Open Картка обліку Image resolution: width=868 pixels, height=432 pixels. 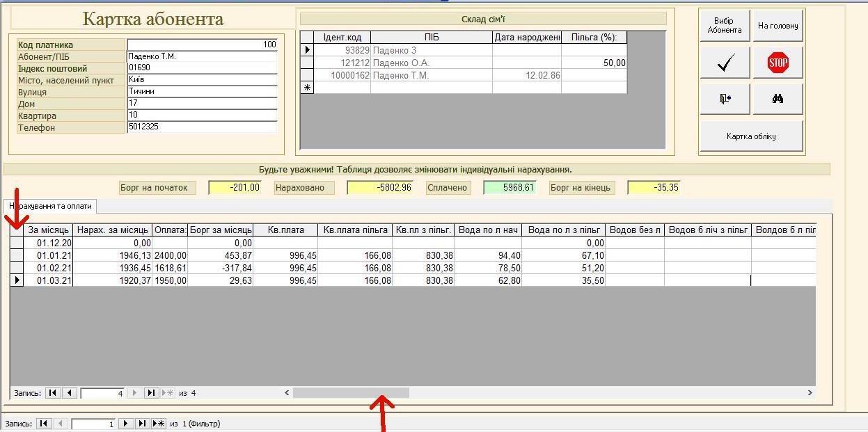[x=751, y=136]
